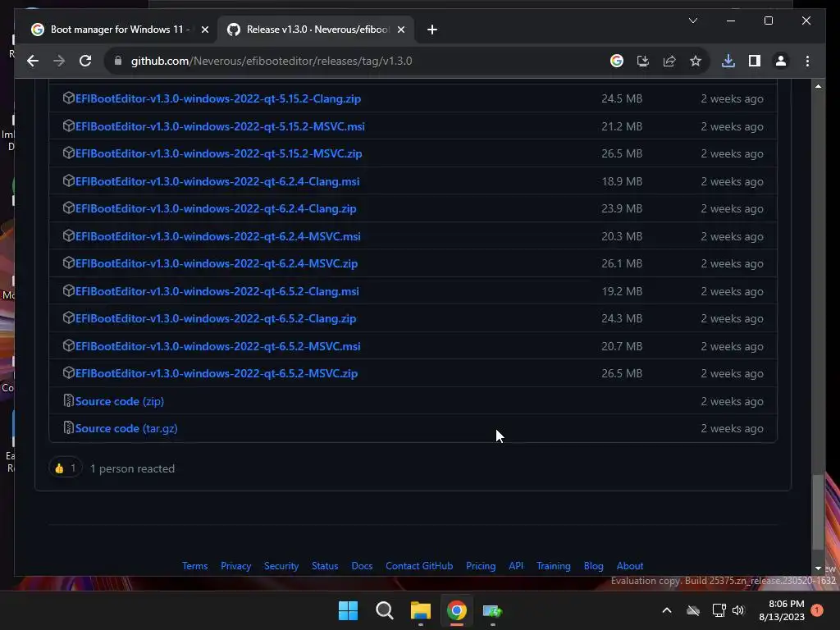Download qt-6.2.4-Clang.msi installer
Image resolution: width=840 pixels, height=630 pixels.
click(x=217, y=181)
